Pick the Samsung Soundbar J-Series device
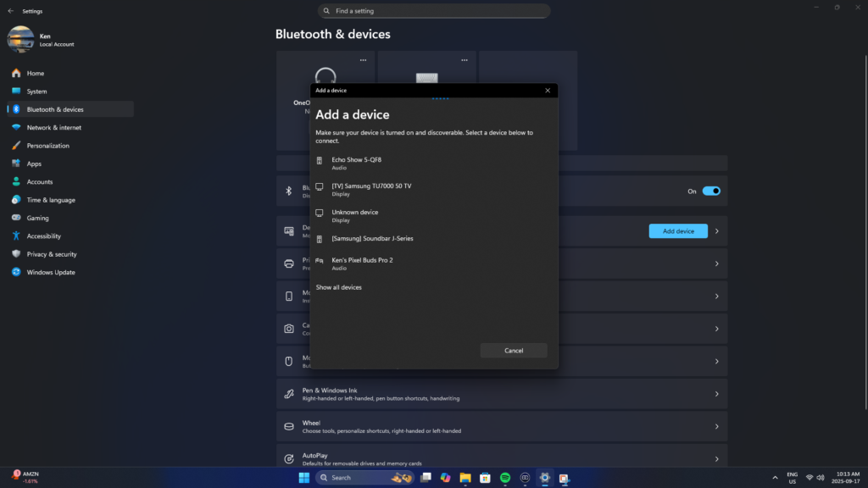This screenshot has width=868, height=488. click(372, 239)
